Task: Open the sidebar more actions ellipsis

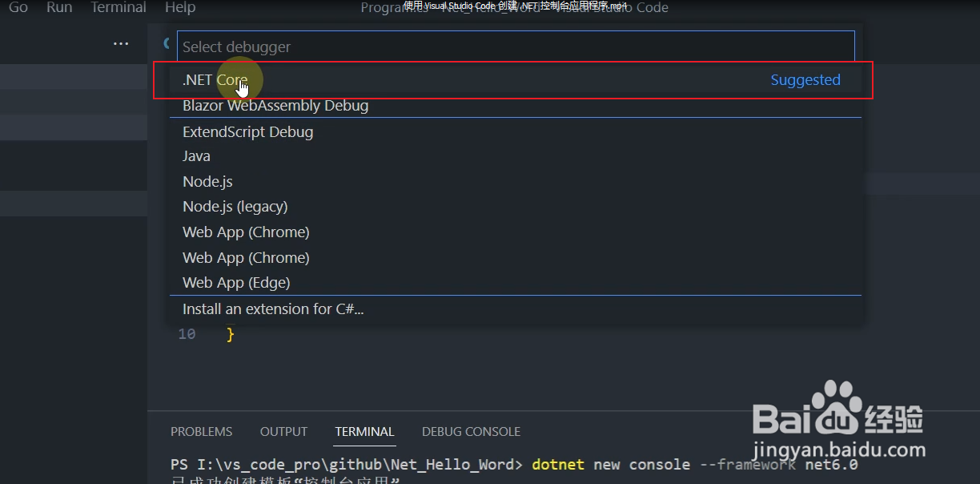Action: (121, 43)
